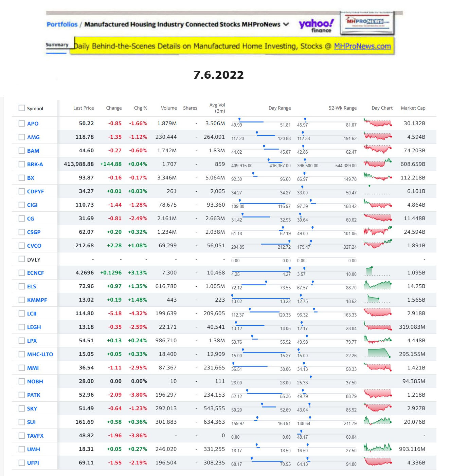The width and height of the screenshot is (451, 476).
Task: View the ECNCF day chart sparkline
Action: tap(378, 271)
